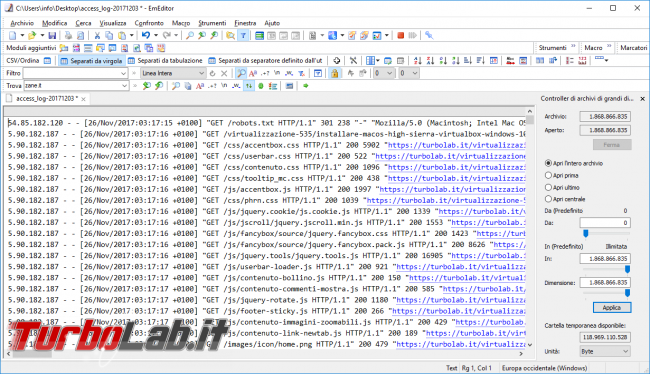Expand the Undo history dropdown arrow
The image size is (650, 374).
pos(156,36)
